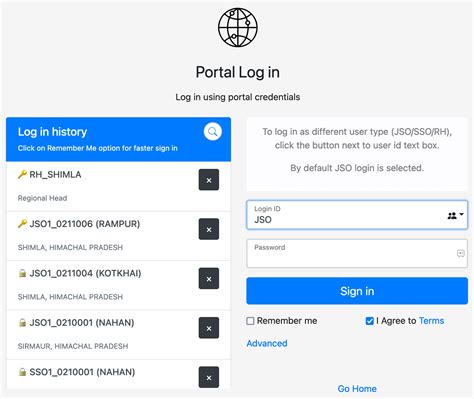Click the Log in history heading
Viewport: 474px width, 399px height.
[52, 132]
